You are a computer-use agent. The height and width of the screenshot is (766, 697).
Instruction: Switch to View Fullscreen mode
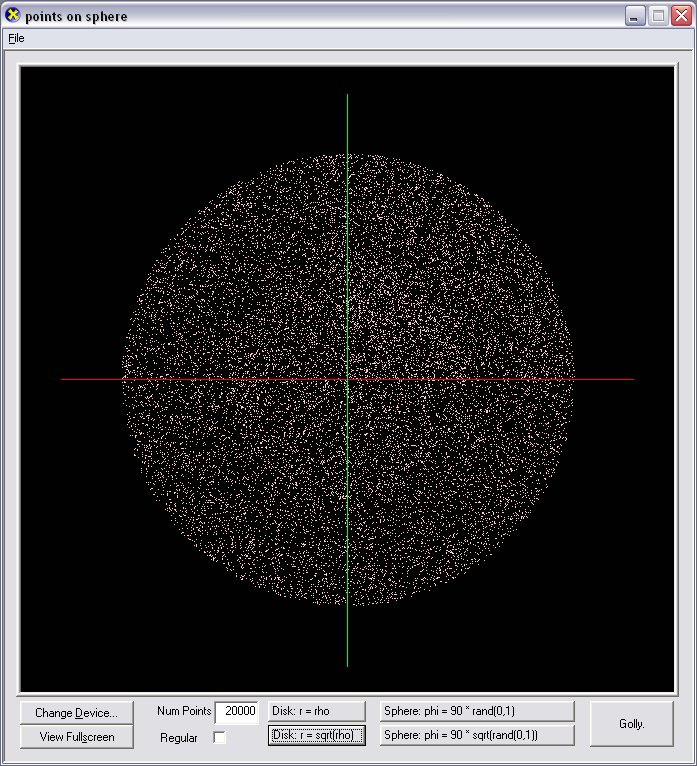pyautogui.click(x=76, y=737)
